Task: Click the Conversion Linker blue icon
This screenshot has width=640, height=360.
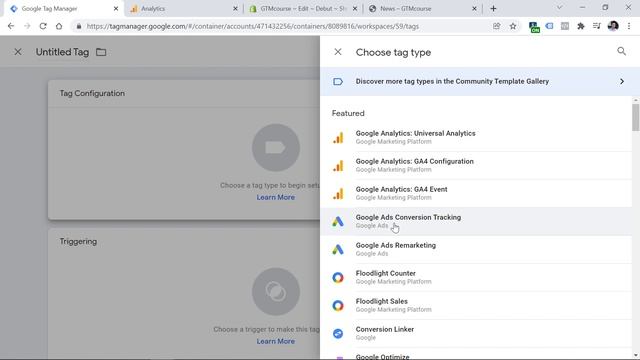Action: pos(338,333)
